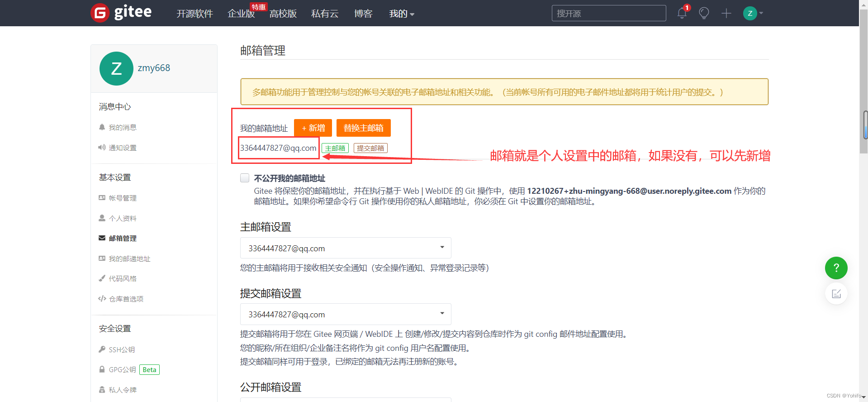This screenshot has width=868, height=402.
Task: Open 私有云 in the top navigation
Action: coord(325,14)
